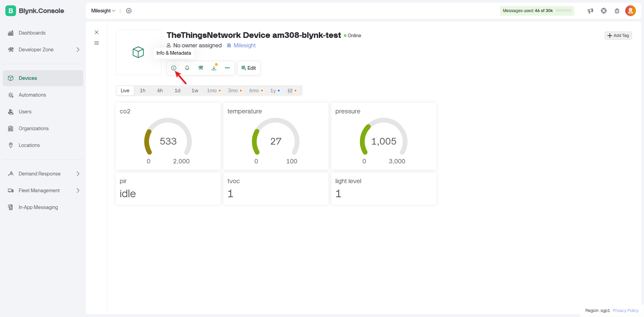Open help lifebuoy icon
Screen dimensions: 644x317
point(604,11)
